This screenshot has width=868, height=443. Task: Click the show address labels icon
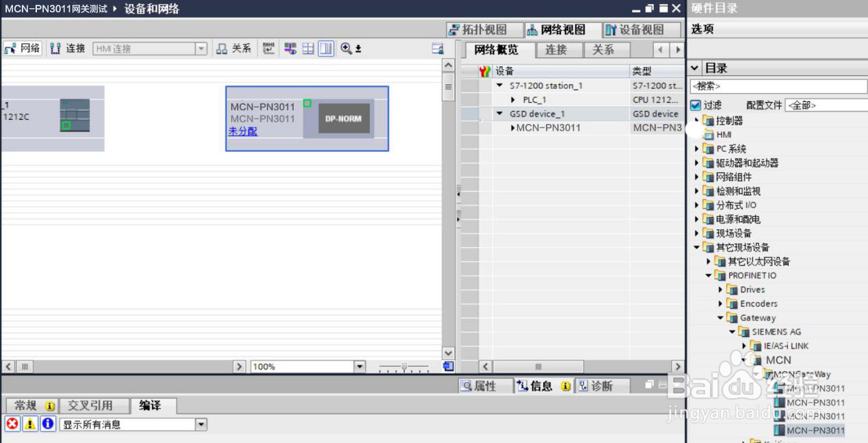pyautogui.click(x=269, y=49)
